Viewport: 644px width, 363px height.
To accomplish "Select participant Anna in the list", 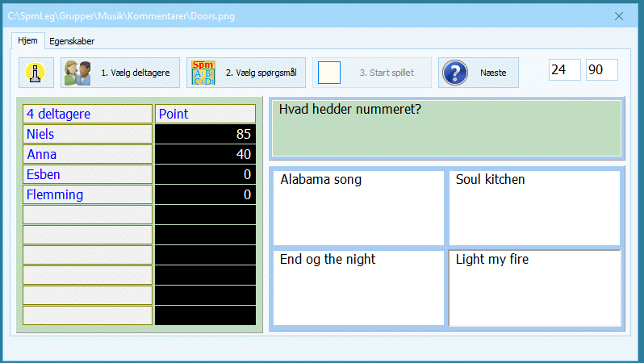I will click(x=87, y=154).
